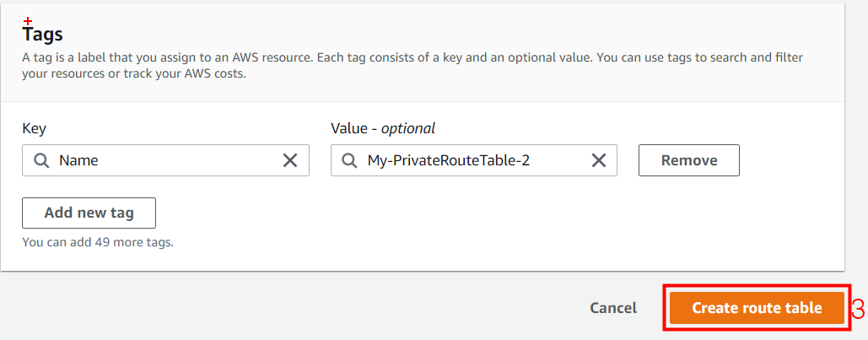868x340 pixels.
Task: Click the Value - optional label
Action: [383, 129]
